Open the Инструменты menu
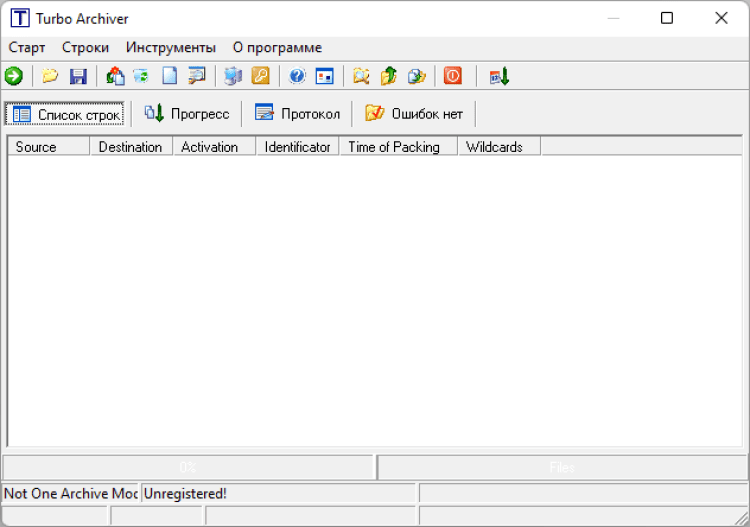This screenshot has height=527, width=750. pos(171,48)
